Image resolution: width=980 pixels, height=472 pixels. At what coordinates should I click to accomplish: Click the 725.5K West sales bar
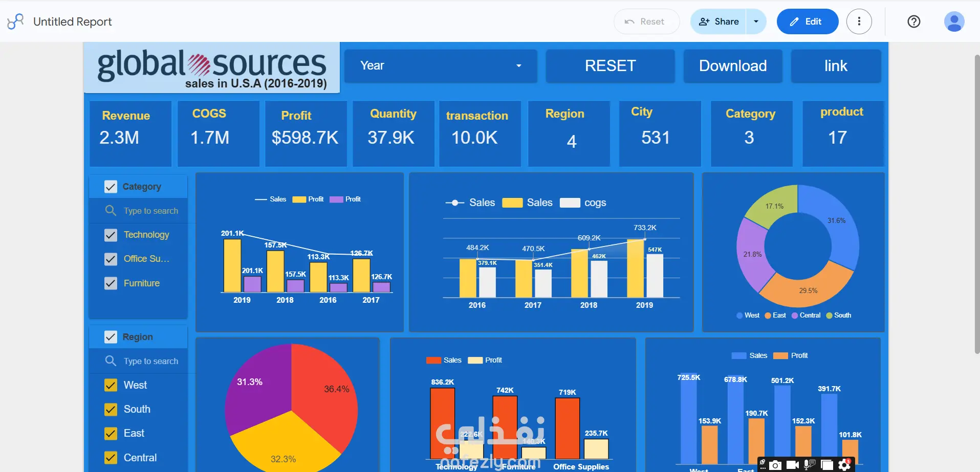[688, 418]
